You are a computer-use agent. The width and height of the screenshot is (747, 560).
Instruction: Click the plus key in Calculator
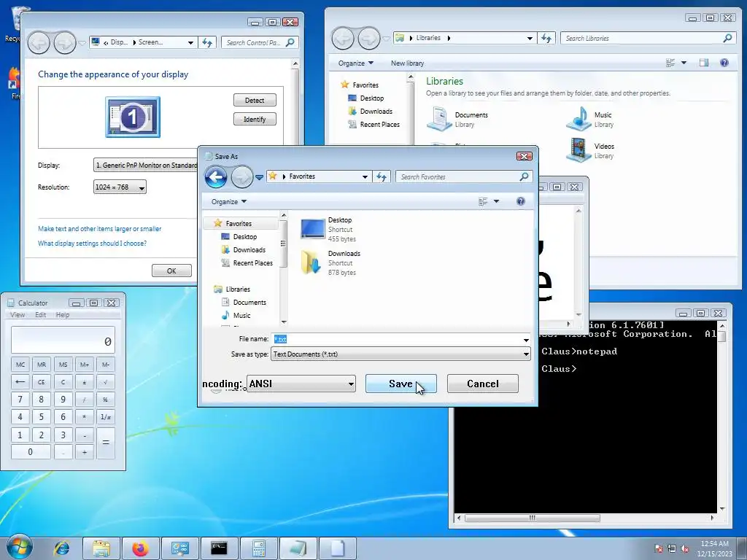(85, 452)
